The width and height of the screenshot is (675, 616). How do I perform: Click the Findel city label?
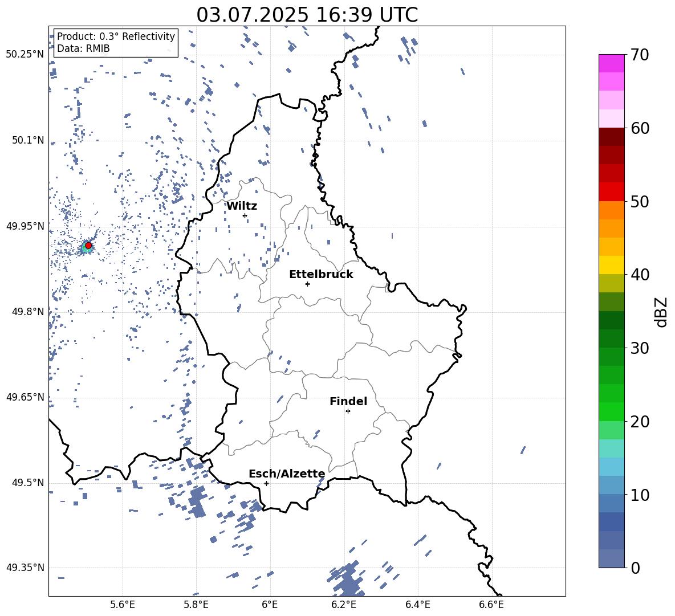pyautogui.click(x=348, y=401)
